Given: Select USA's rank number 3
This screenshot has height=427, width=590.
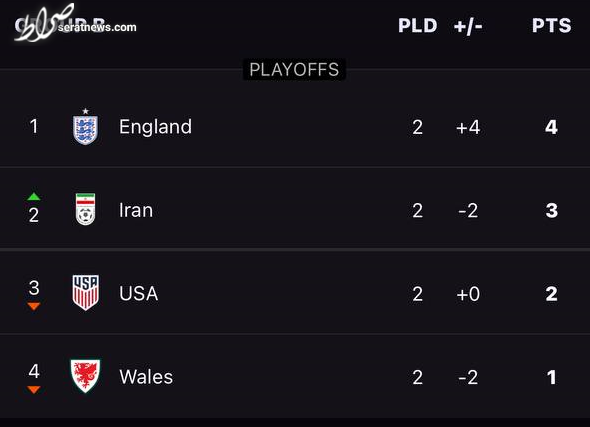Looking at the screenshot, I should coord(34,287).
